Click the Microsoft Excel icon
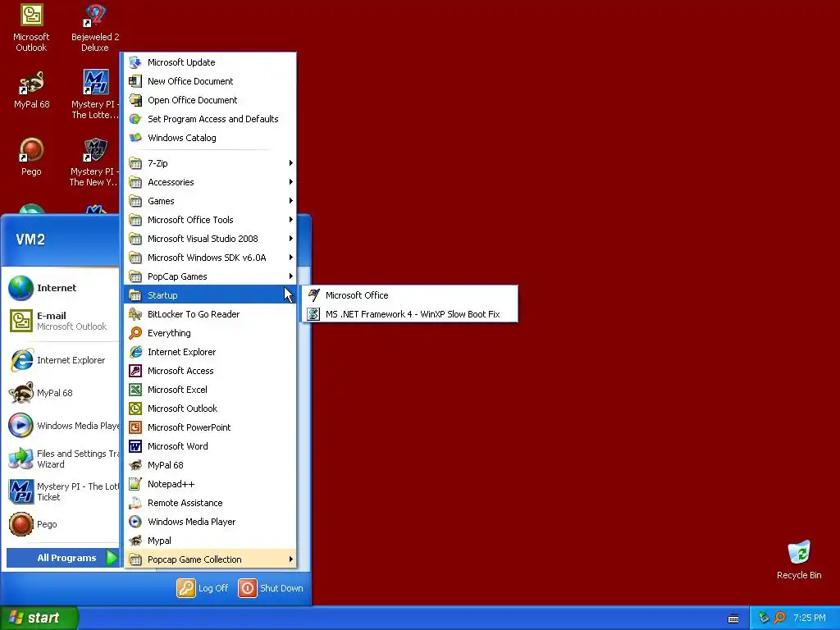The height and width of the screenshot is (630, 840). click(x=135, y=390)
